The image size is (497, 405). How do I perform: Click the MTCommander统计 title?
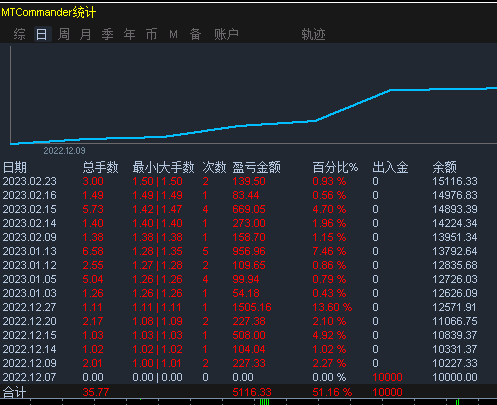click(49, 13)
